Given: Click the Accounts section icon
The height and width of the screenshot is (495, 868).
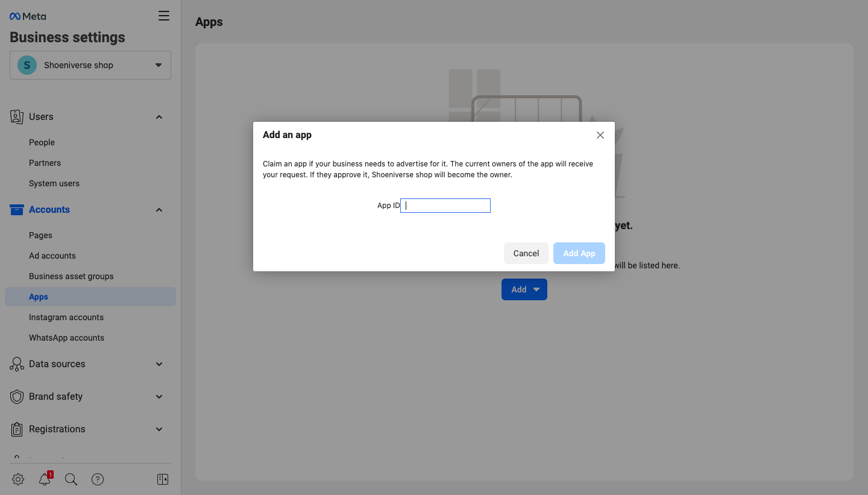Looking at the screenshot, I should pos(17,209).
